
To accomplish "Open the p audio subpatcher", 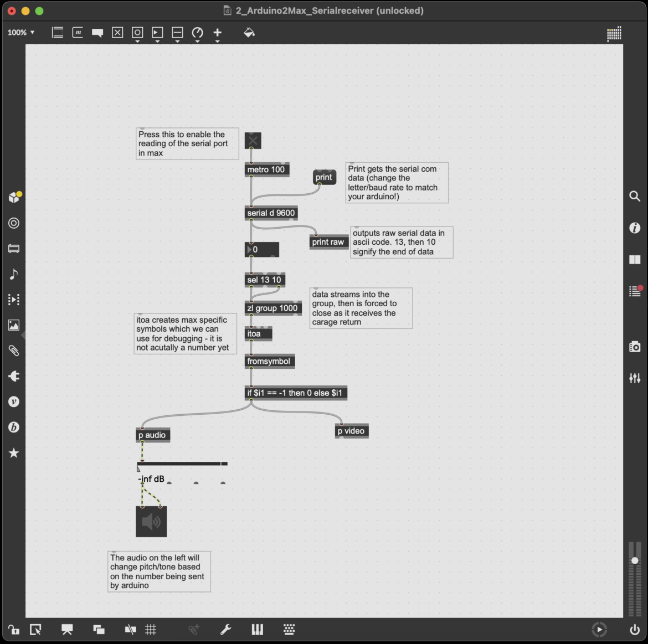I will coord(152,435).
